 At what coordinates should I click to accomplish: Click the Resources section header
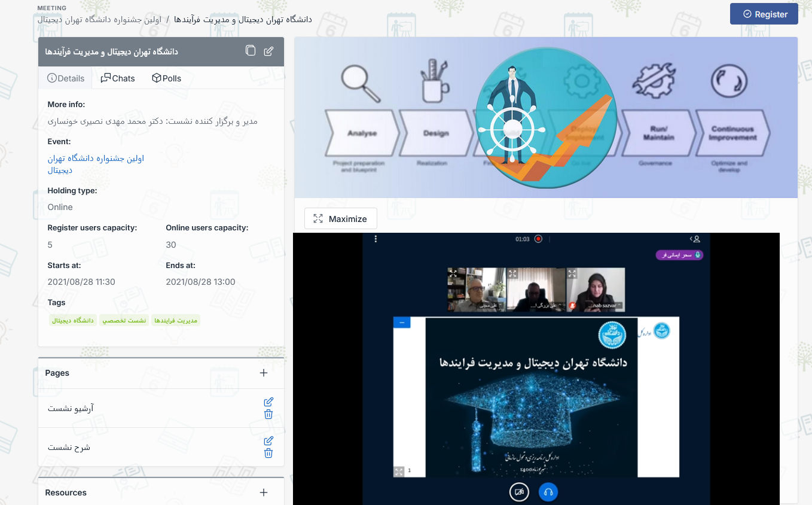pos(66,492)
